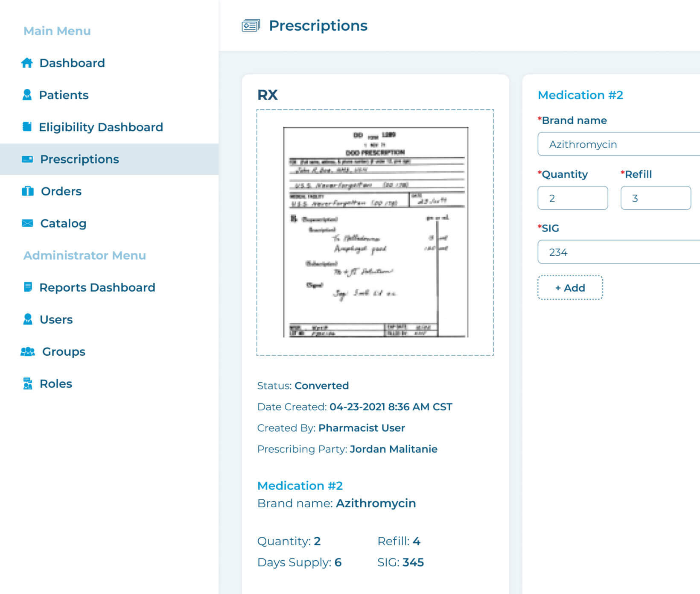Image resolution: width=700 pixels, height=594 pixels.
Task: Click the Quantity input field
Action: (573, 198)
